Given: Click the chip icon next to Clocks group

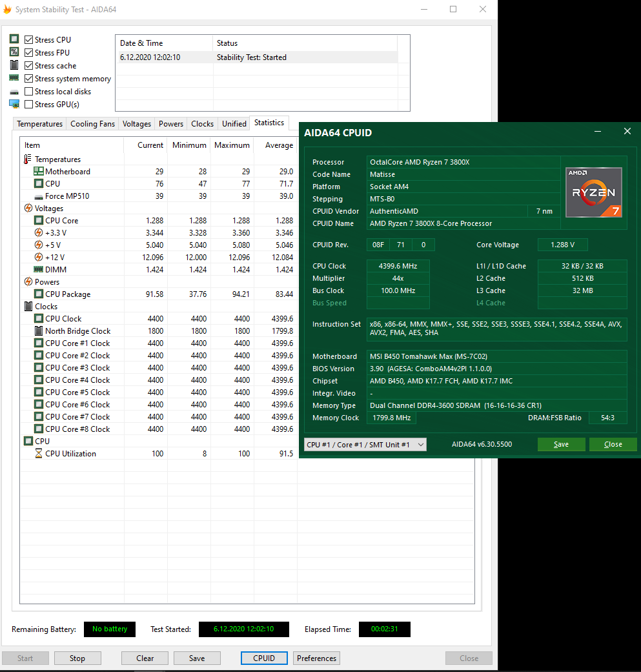Looking at the screenshot, I should click(28, 306).
